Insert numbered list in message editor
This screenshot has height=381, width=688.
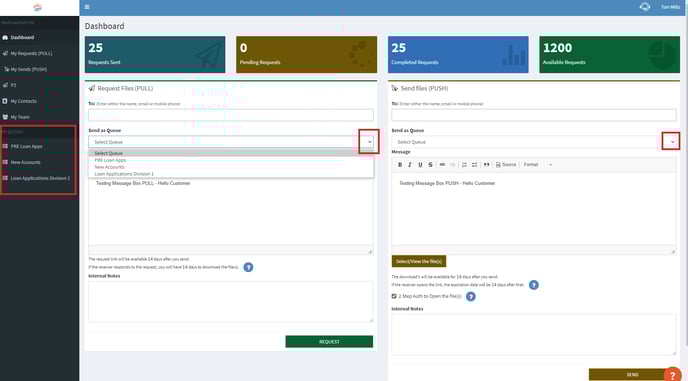(464, 165)
